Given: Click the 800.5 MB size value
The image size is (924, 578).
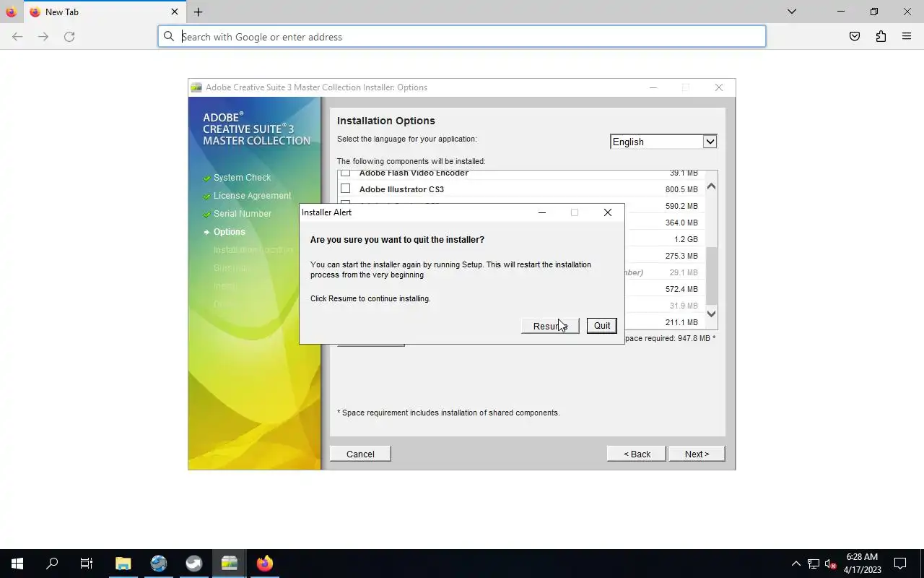Looking at the screenshot, I should coord(681,189).
